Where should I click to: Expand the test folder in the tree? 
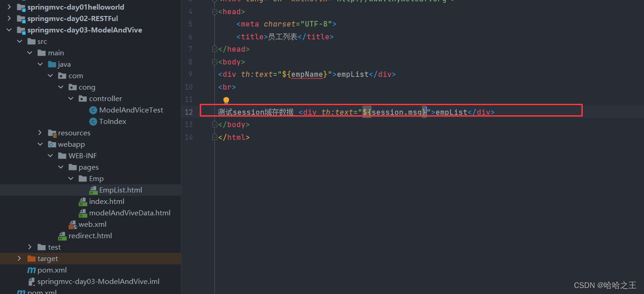(30, 247)
